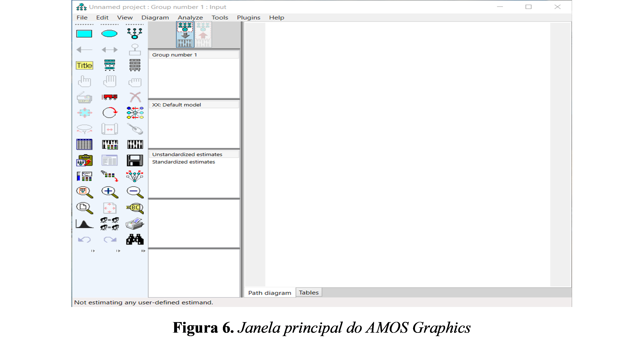Click the Title figure caption tool
Screen dimensions: 644x347
tap(85, 65)
